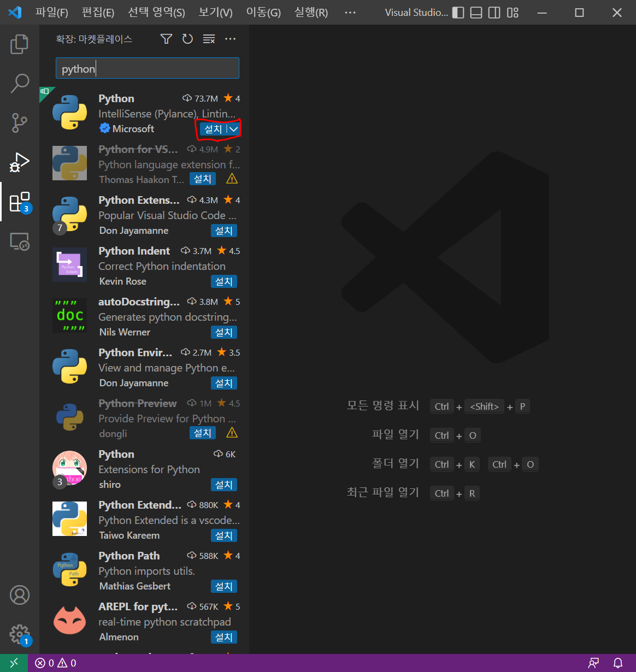
Task: Select the Python Indent extension title
Action: click(x=134, y=251)
